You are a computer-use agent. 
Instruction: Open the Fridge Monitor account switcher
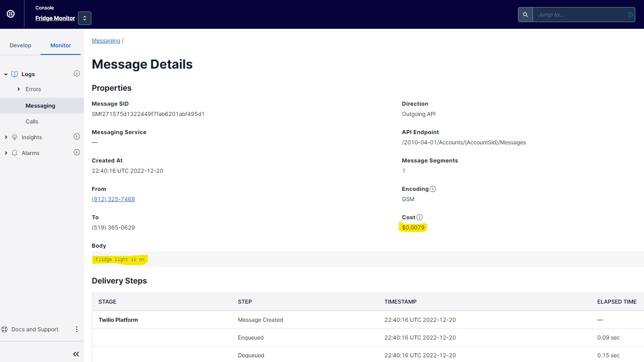pos(85,18)
